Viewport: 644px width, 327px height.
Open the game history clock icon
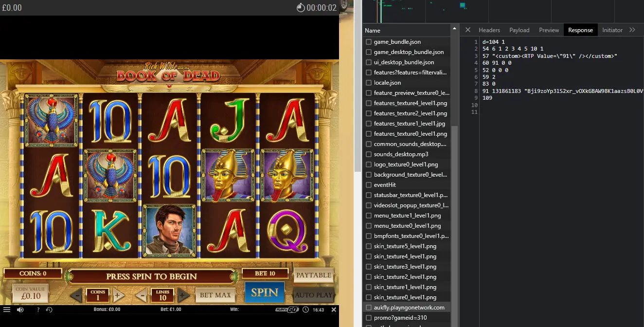49,309
